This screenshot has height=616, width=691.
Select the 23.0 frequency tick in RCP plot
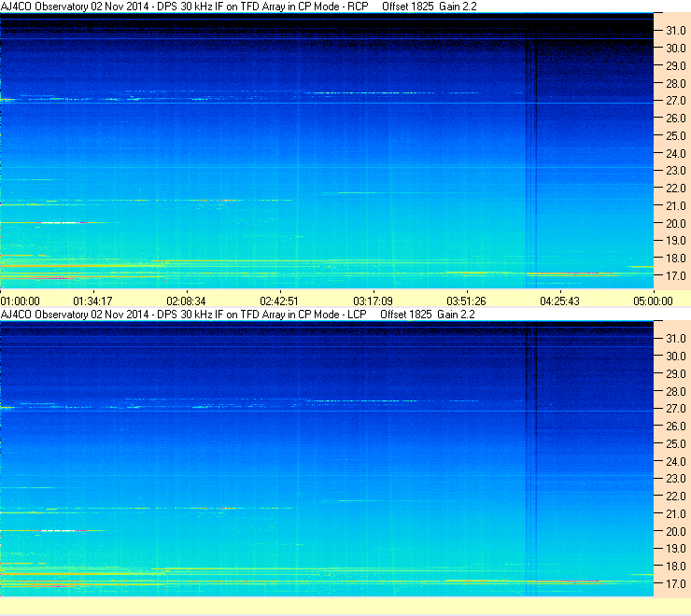click(675, 171)
